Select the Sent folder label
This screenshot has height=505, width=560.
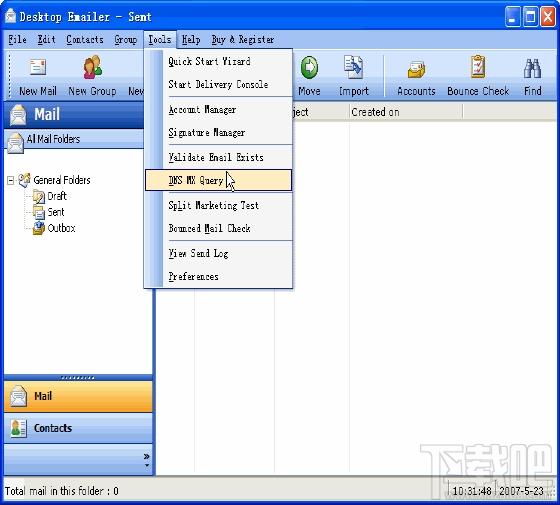(56, 212)
